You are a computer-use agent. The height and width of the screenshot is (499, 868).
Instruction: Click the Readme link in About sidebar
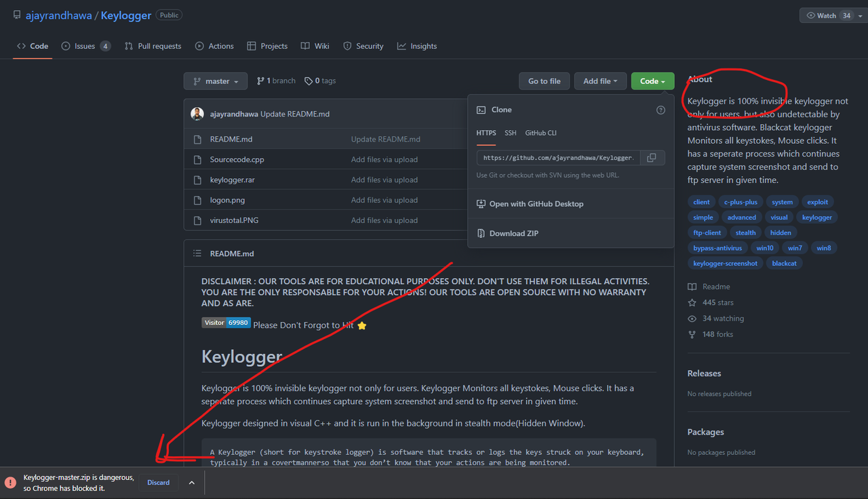709,287
